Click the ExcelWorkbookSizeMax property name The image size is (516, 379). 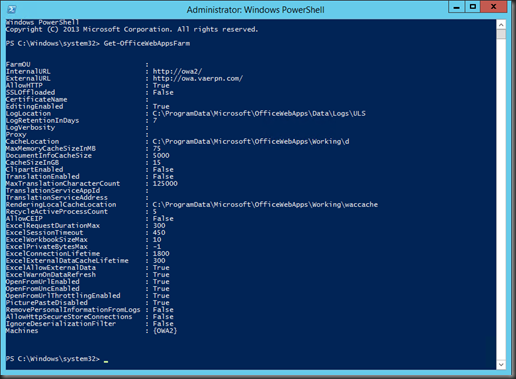[x=47, y=239]
